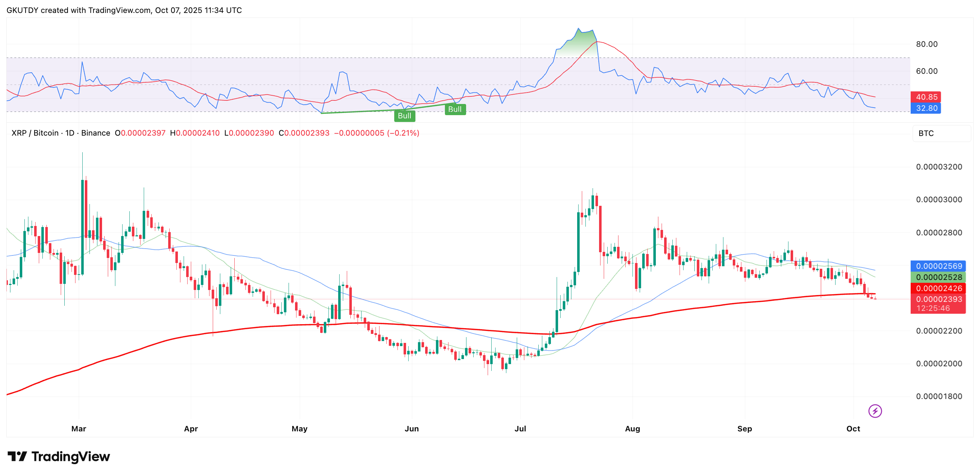The height and width of the screenshot is (476, 980).
Task: Click the Mar label on time axis
Action: point(79,429)
